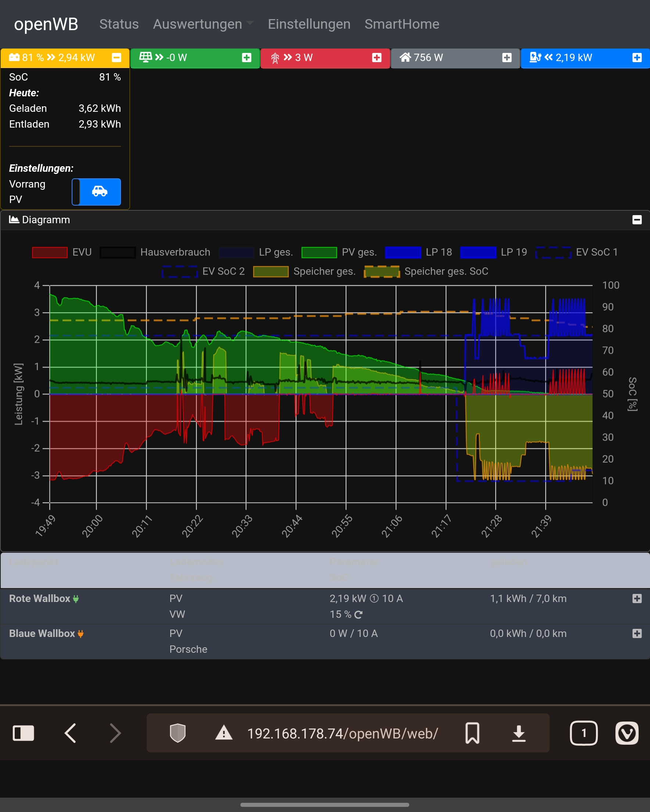Hide PV ges. series in legend
Image resolution: width=650 pixels, height=812 pixels.
coord(319,252)
